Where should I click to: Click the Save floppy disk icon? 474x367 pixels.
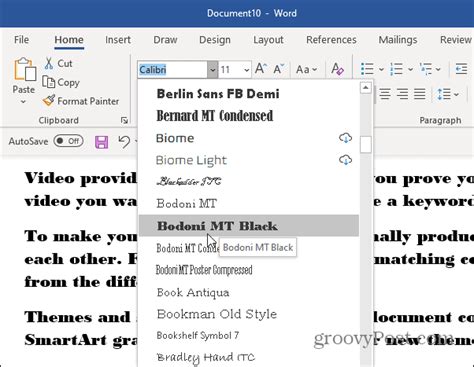click(101, 142)
